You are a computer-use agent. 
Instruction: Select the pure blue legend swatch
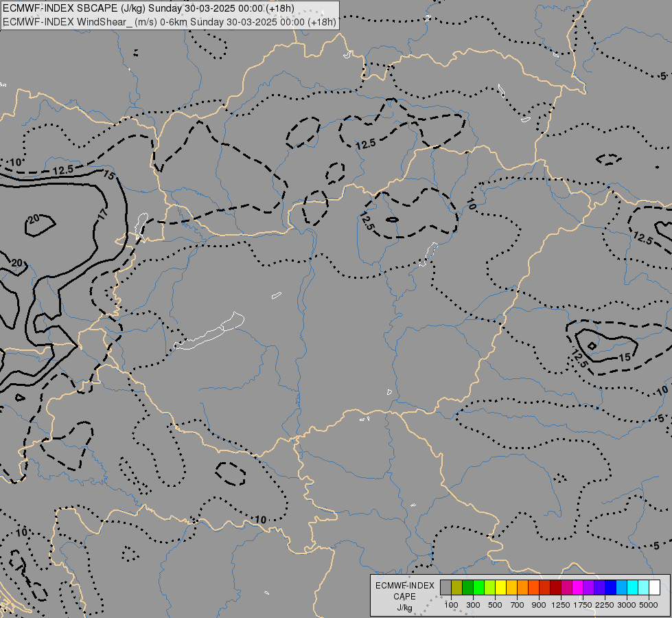click(x=610, y=587)
